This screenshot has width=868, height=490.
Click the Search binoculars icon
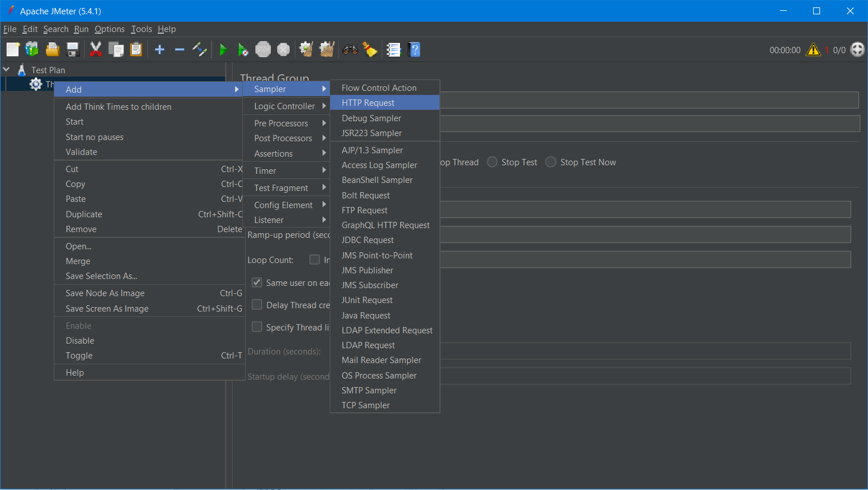point(350,50)
